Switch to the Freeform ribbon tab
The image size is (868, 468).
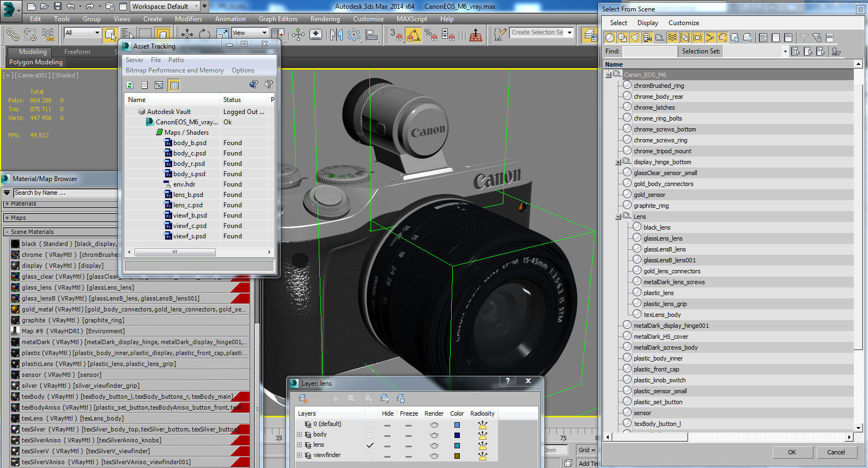tap(77, 52)
